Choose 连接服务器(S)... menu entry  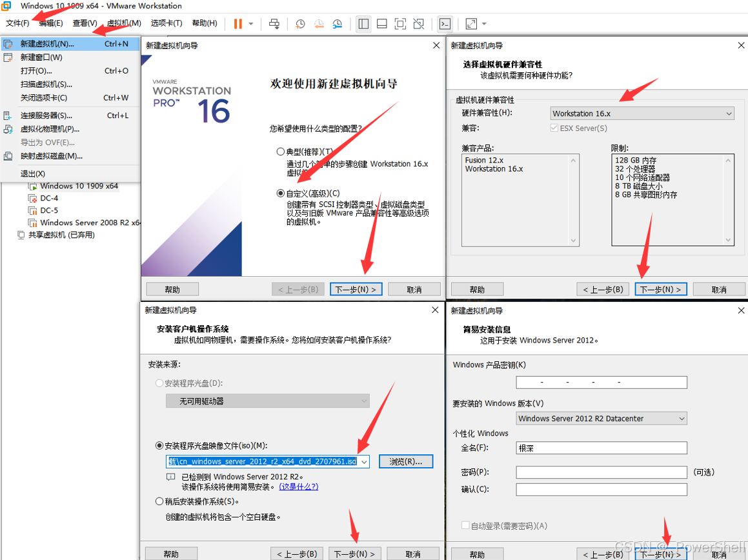pos(70,115)
